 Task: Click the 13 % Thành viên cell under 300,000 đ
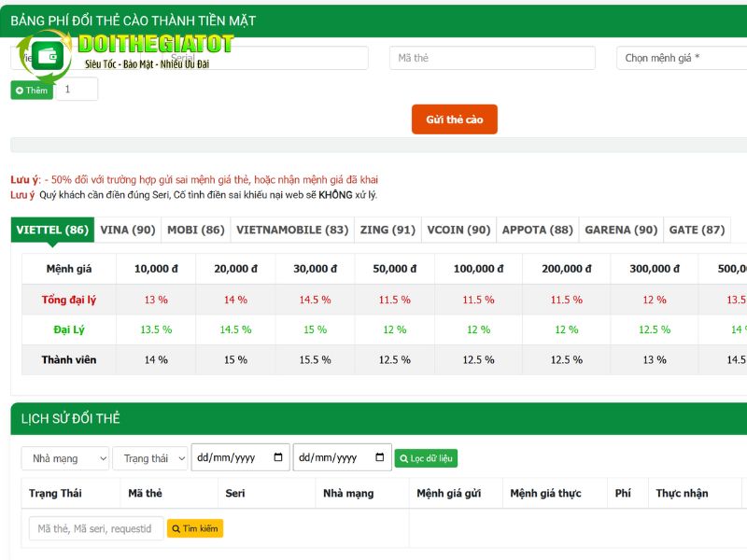tap(655, 359)
